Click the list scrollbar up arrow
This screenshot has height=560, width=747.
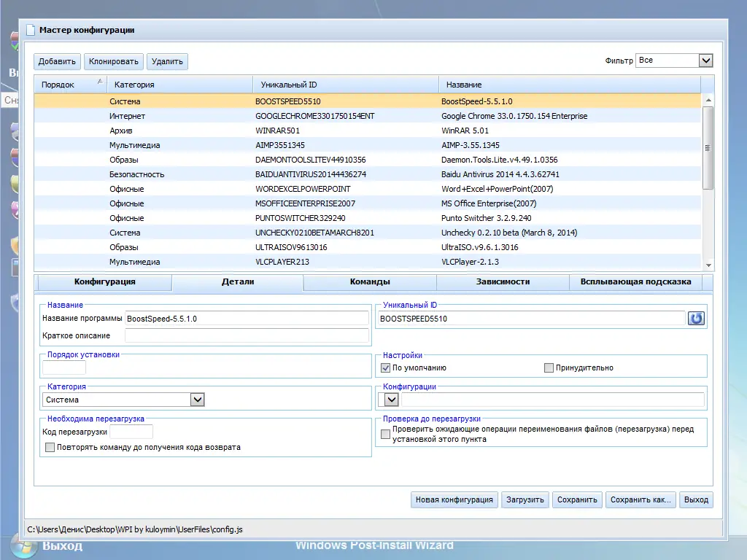[x=708, y=100]
